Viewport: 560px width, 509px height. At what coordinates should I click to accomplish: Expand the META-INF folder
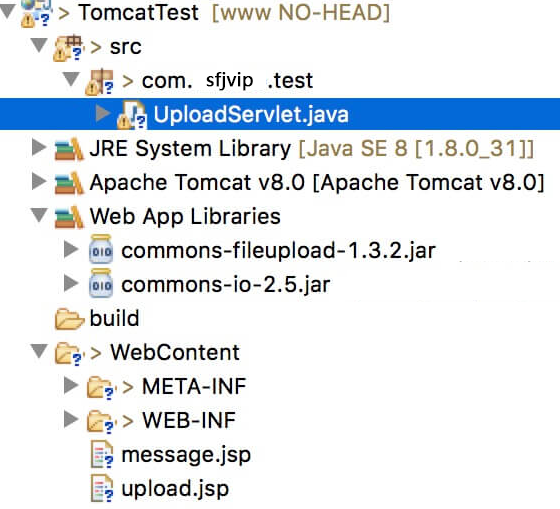click(x=71, y=385)
